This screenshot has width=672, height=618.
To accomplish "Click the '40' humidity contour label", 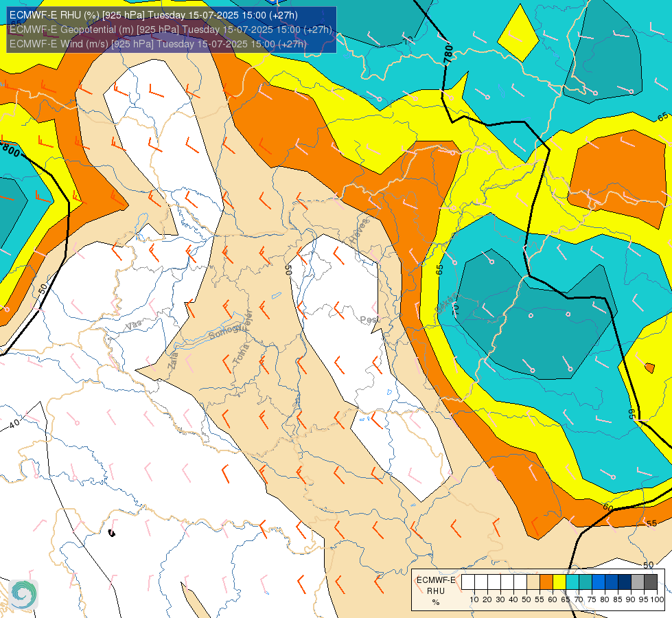I will [14, 424].
